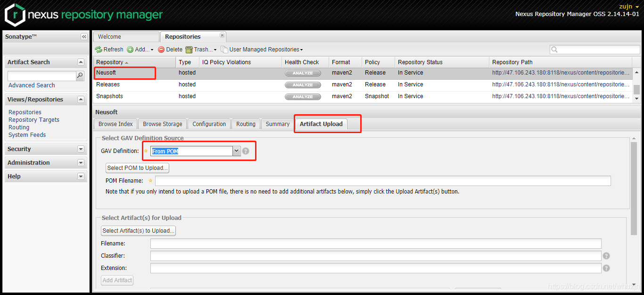Sort by the Repository column header
This screenshot has width=644, height=295.
pyautogui.click(x=134, y=62)
